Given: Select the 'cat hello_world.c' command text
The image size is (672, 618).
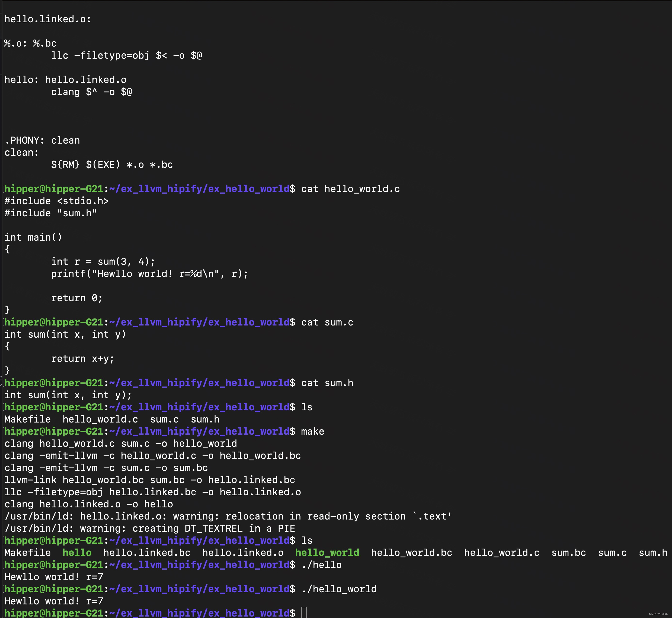Looking at the screenshot, I should (x=350, y=189).
